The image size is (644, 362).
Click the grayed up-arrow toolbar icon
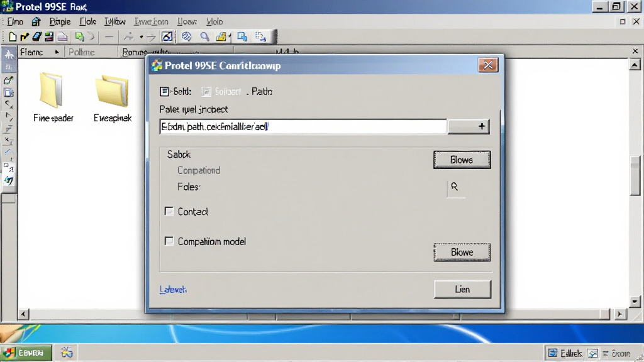coord(129,37)
